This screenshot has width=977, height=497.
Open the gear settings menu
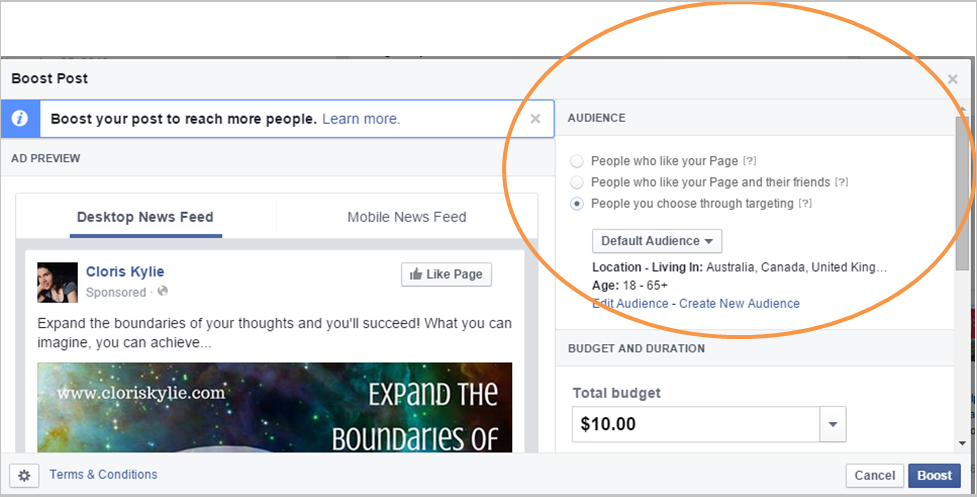click(x=24, y=476)
